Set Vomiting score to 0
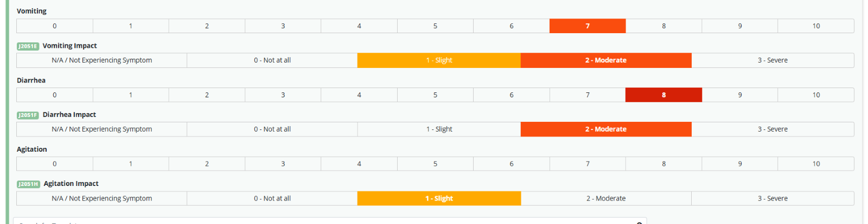 tap(55, 26)
